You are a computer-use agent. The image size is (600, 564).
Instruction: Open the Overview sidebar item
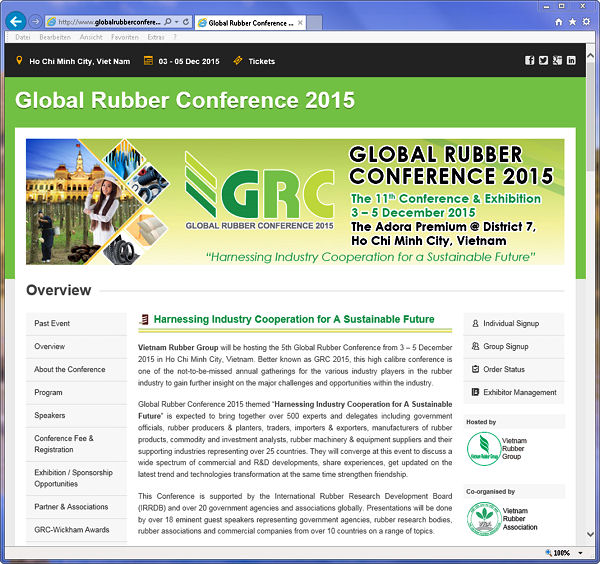[76, 347]
